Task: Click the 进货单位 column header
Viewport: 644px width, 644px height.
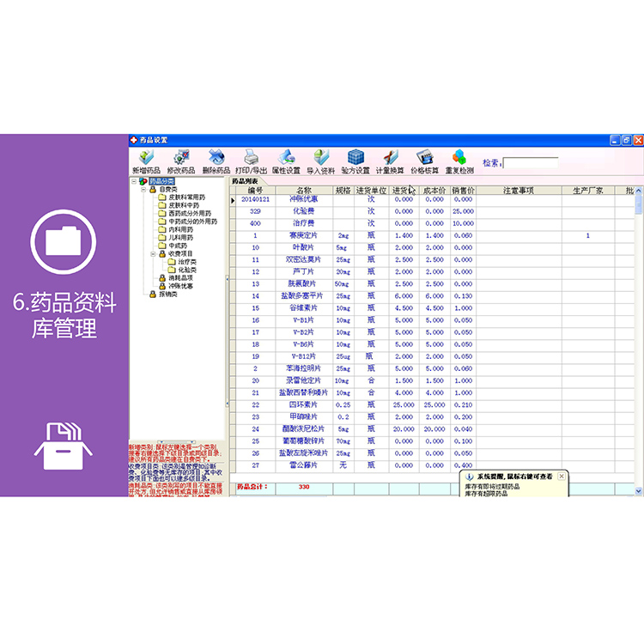Action: [x=371, y=191]
